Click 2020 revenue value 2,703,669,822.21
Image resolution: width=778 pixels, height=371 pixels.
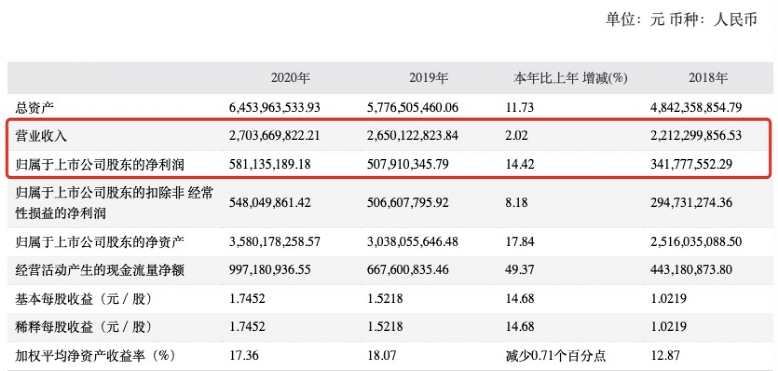[274, 135]
